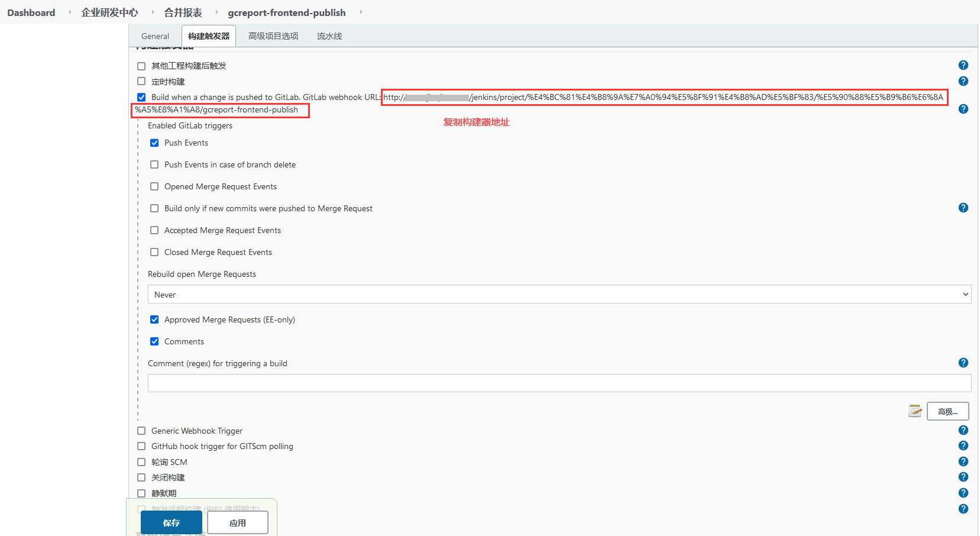This screenshot has width=980, height=536.
Task: Open help for 触发远程构建 option
Action: (x=963, y=509)
